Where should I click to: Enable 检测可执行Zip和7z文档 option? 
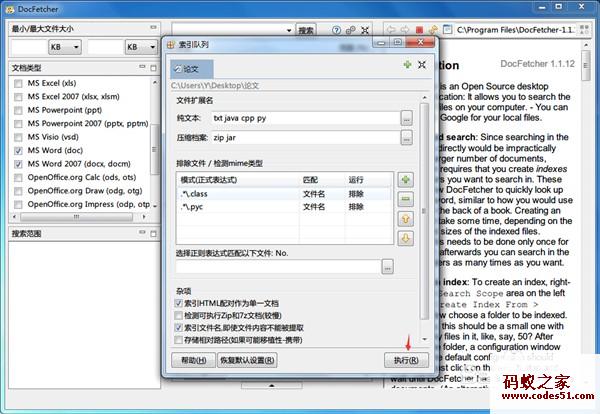coord(178,315)
